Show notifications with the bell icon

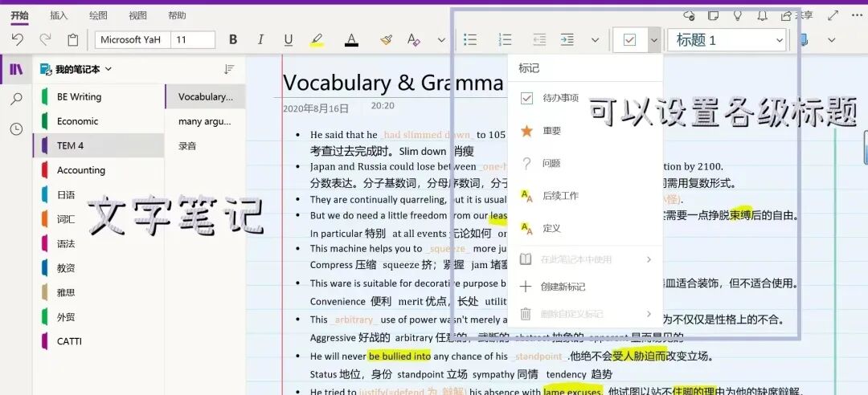762,15
